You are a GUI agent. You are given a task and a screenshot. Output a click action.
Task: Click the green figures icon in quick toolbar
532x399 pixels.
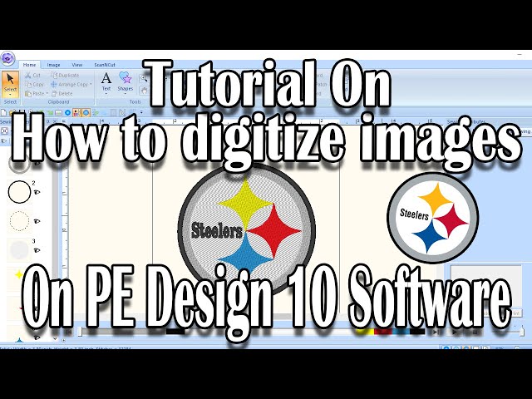click(96, 112)
